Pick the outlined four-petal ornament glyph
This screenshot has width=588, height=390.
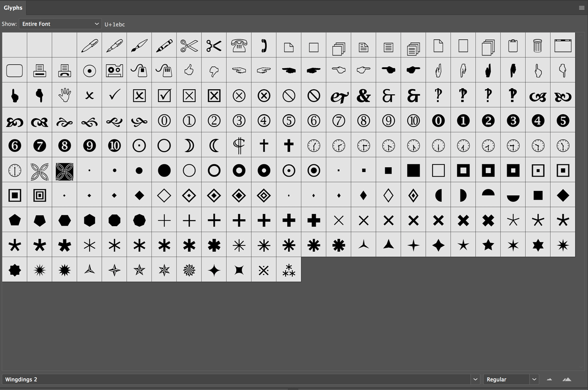click(40, 171)
